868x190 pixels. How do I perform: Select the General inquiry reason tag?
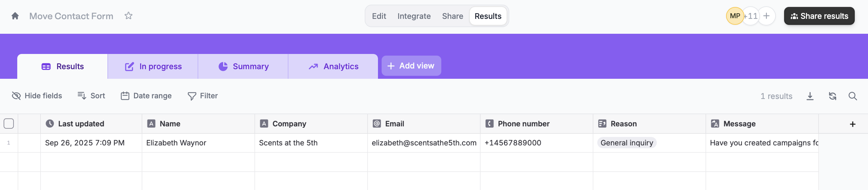pos(626,143)
